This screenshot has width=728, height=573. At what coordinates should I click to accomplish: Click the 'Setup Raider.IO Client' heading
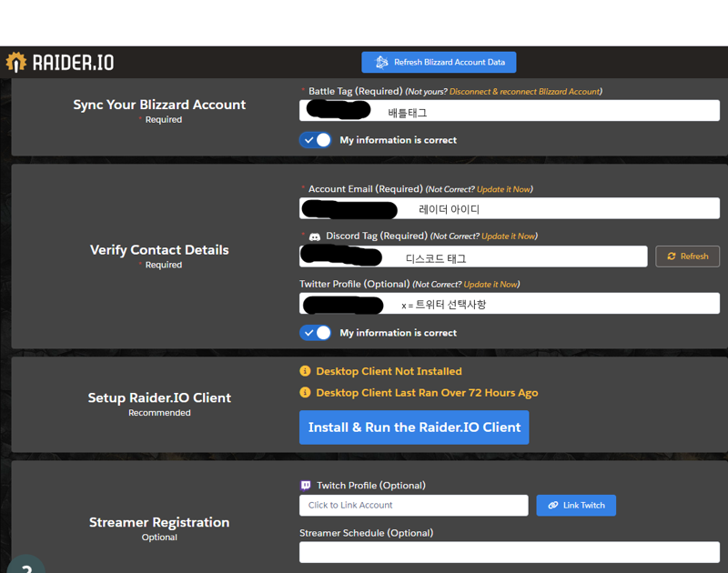(x=159, y=397)
